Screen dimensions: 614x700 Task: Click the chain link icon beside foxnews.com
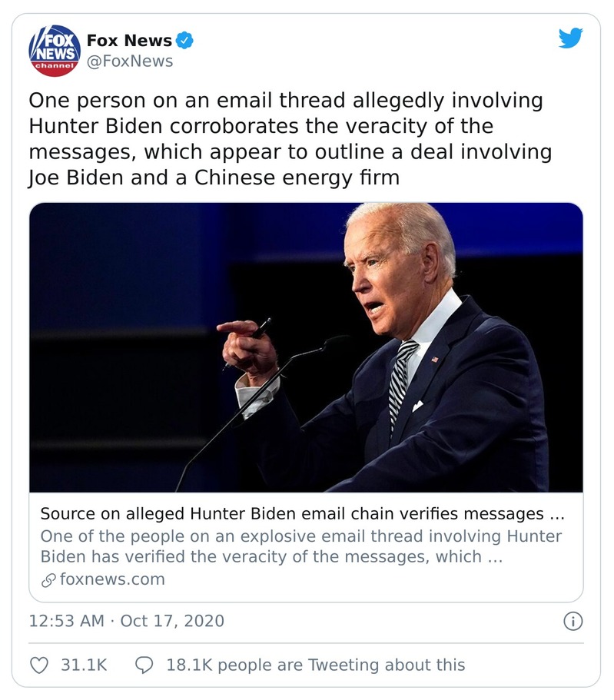48,579
